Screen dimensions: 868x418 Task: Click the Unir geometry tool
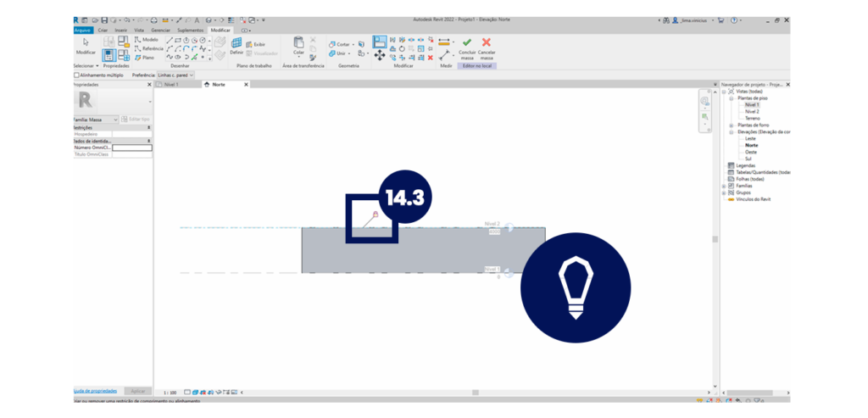click(341, 53)
